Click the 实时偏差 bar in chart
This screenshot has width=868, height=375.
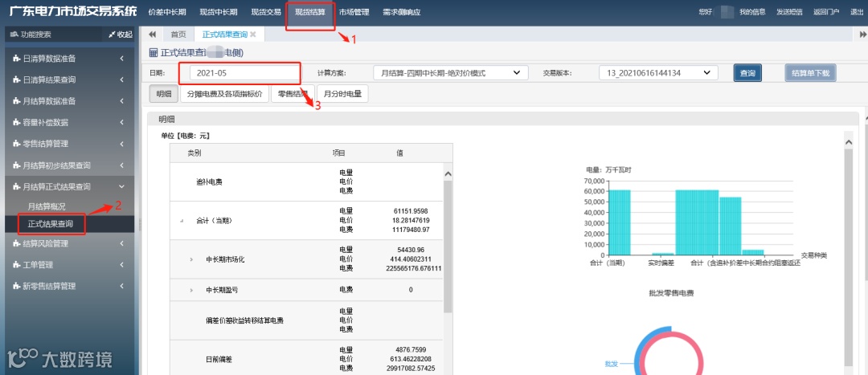[x=662, y=253]
